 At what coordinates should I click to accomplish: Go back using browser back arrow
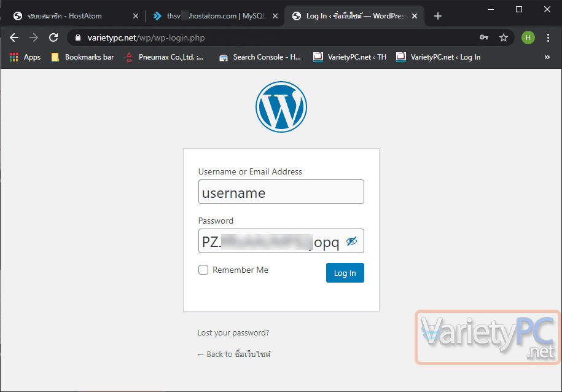[x=14, y=37]
